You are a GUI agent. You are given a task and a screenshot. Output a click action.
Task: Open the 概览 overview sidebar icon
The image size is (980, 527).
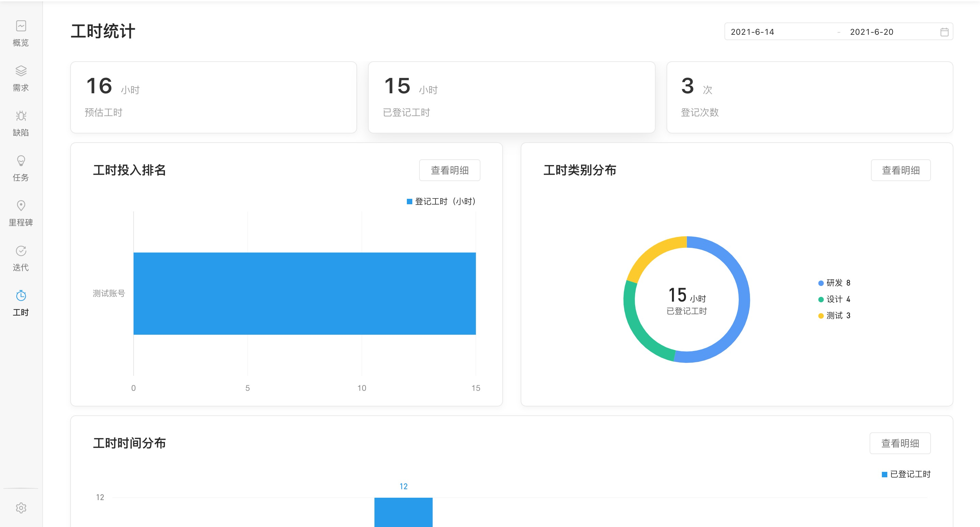coord(21,26)
